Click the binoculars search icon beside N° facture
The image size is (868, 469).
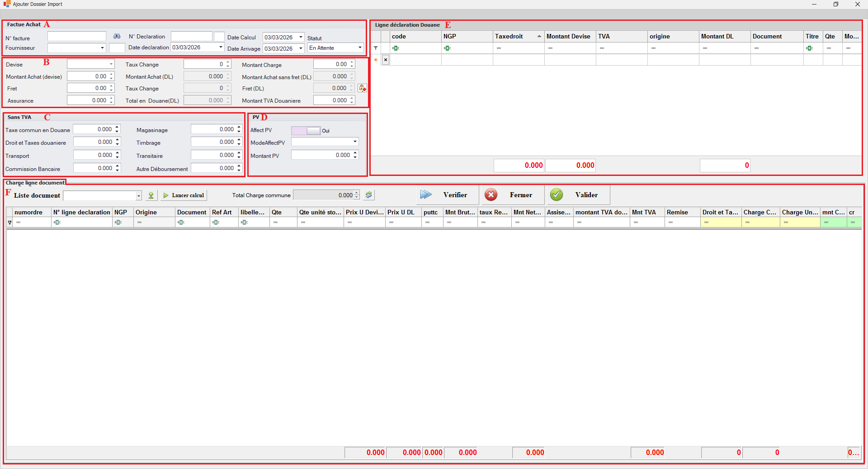point(117,37)
